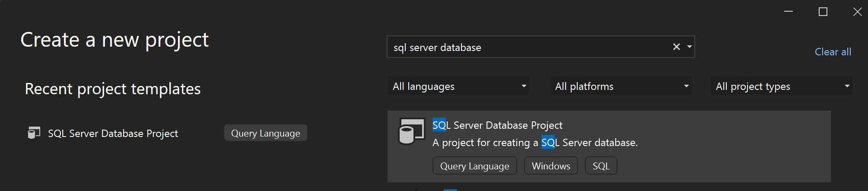The height and width of the screenshot is (191, 868).
Task: Click the SQL tag on the result
Action: pos(601,166)
